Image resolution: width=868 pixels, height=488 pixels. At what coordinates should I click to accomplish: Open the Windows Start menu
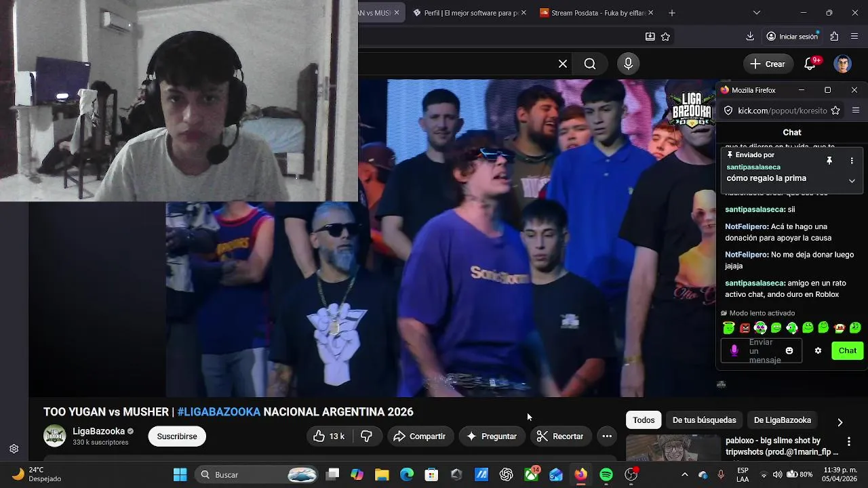point(180,474)
